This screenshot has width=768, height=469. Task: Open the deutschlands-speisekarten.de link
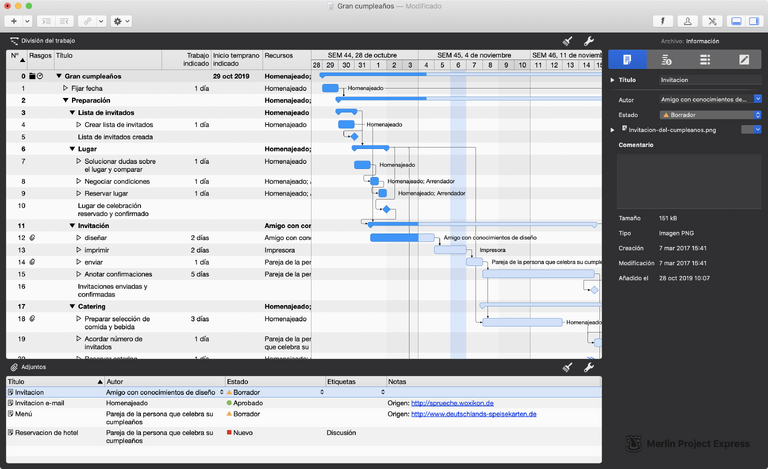click(x=473, y=413)
